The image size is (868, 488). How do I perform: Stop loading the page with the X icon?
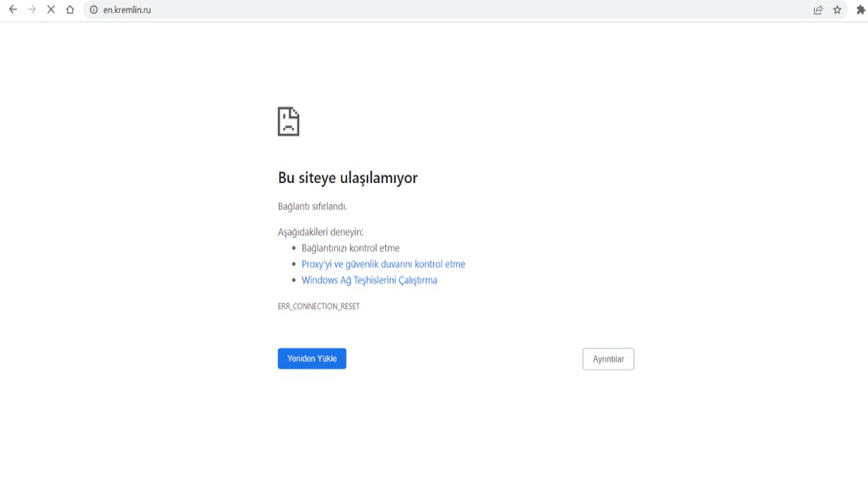(51, 9)
